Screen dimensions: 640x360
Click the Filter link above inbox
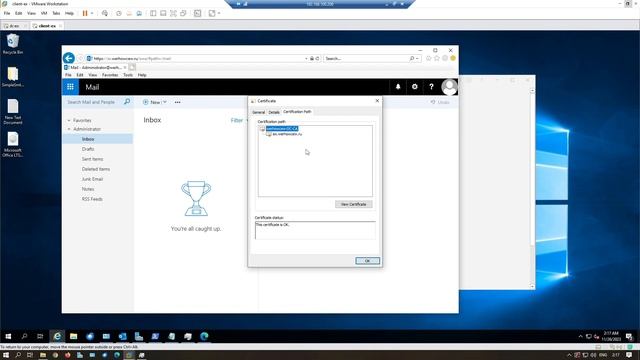click(x=237, y=120)
